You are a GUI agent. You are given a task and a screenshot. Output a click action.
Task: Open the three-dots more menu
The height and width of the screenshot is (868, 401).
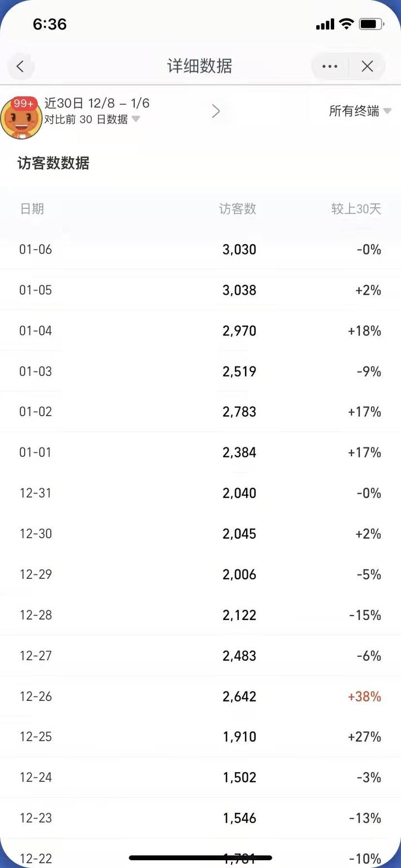click(x=330, y=66)
